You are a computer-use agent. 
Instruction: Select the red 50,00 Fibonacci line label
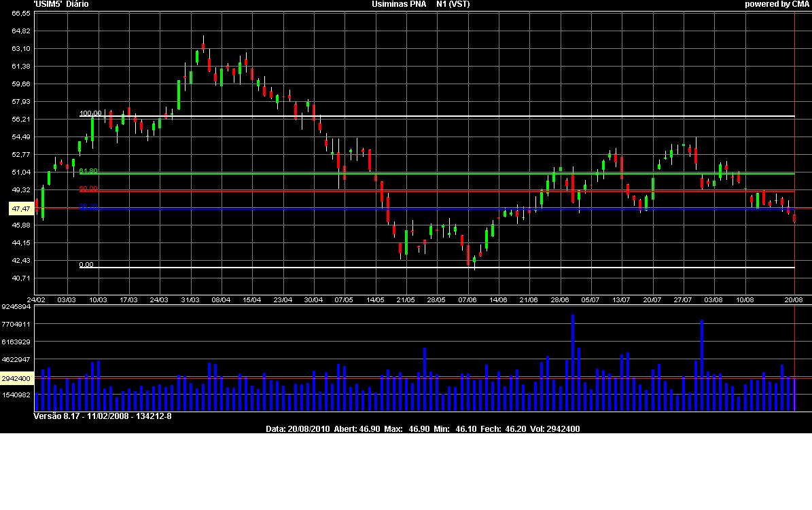[x=88, y=188]
